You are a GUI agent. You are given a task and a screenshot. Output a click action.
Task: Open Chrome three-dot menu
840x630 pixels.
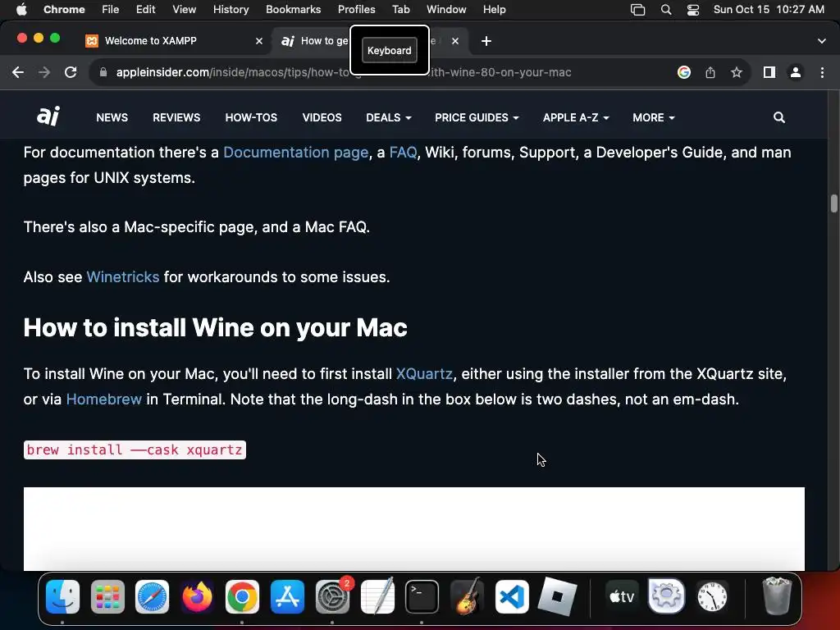[822, 72]
